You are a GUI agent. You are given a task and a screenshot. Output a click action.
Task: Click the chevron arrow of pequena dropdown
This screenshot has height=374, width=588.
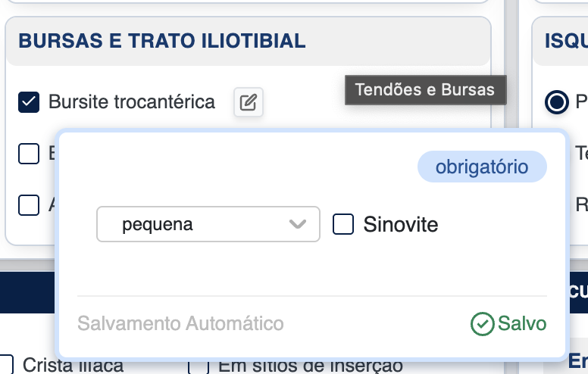(298, 224)
